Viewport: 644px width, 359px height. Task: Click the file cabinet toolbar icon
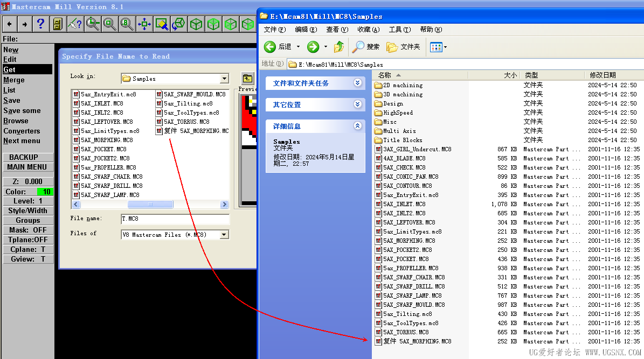[58, 24]
